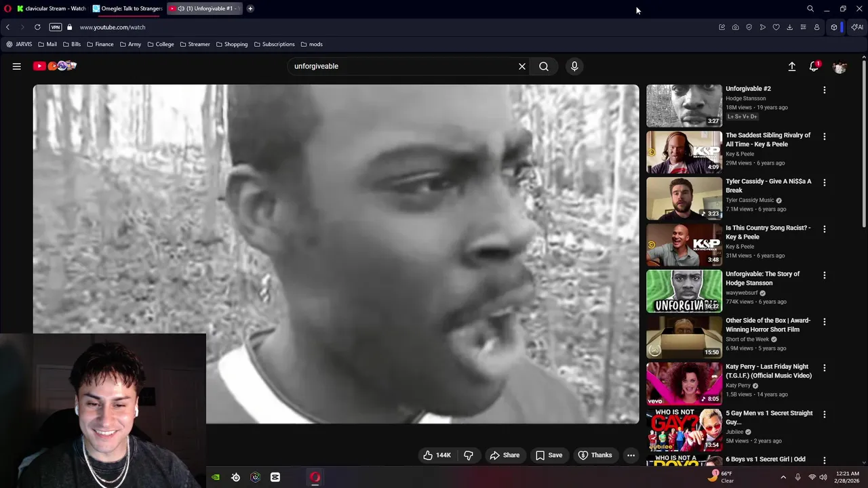Open options for Story of Hodge Stansson video
The image size is (868, 488).
(x=825, y=275)
